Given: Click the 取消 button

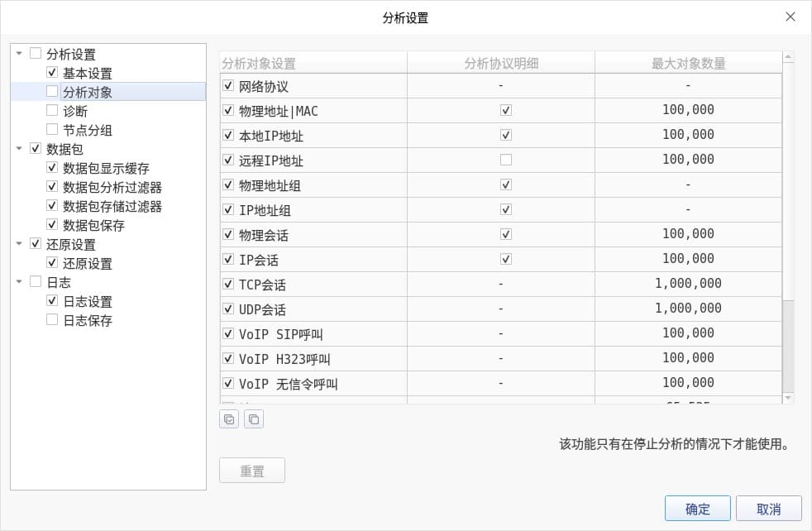Looking at the screenshot, I should pos(768,509).
